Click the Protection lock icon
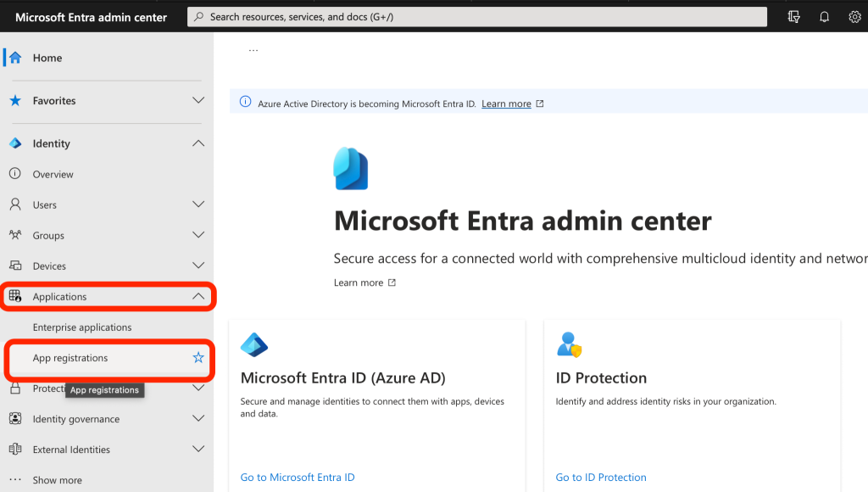The height and width of the screenshot is (492, 868). (x=15, y=389)
